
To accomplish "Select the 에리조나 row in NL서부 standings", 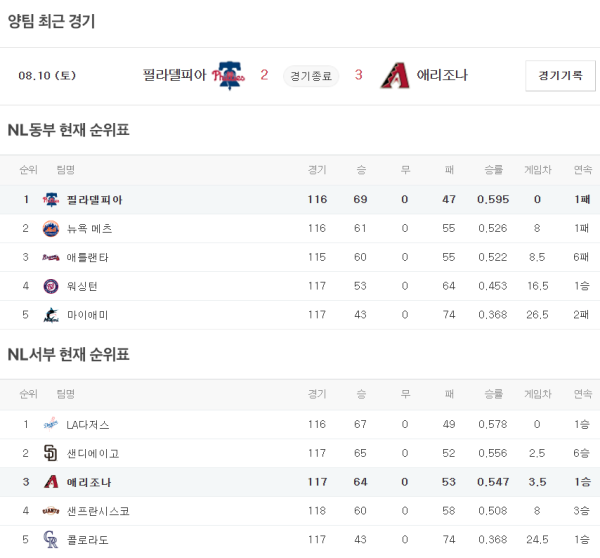I will tap(300, 482).
